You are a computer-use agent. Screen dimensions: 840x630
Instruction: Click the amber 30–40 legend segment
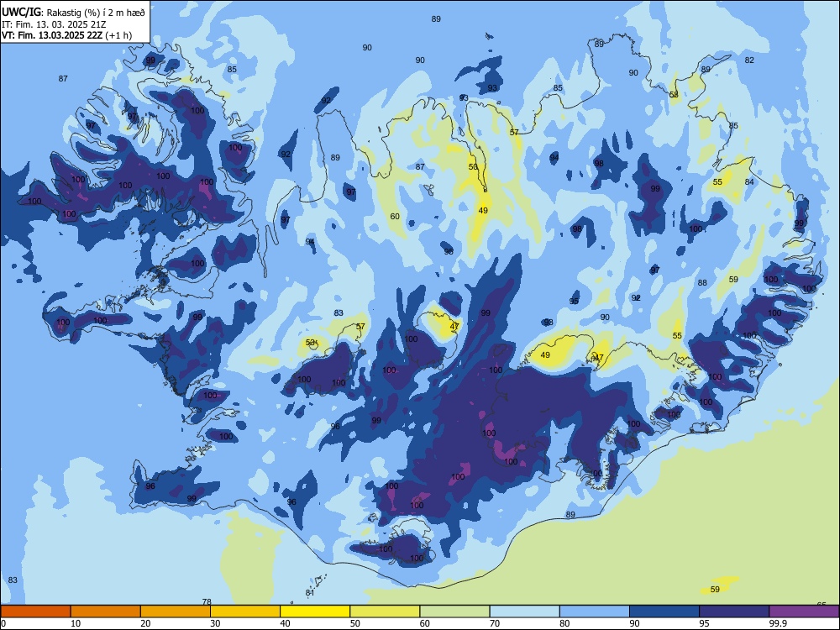click(245, 612)
